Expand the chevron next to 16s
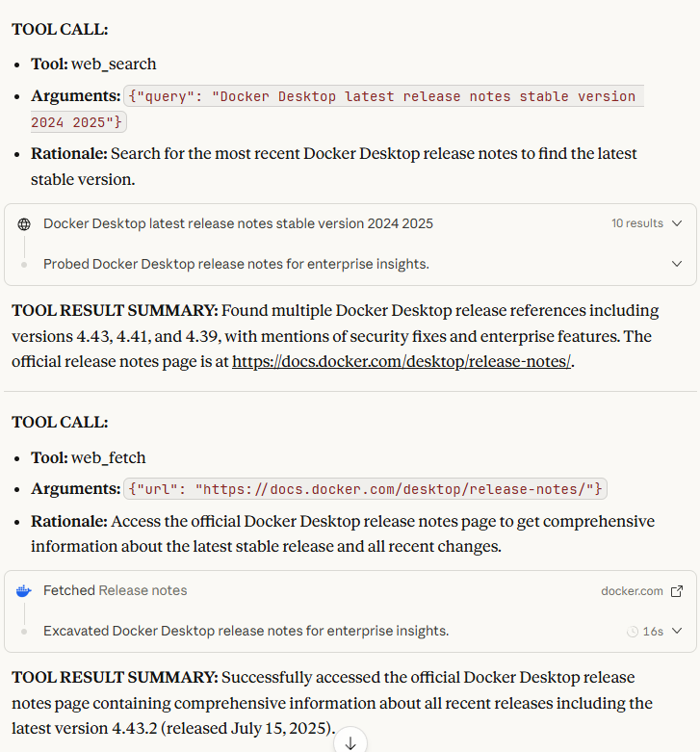Viewport: 700px width, 752px height. click(x=677, y=632)
